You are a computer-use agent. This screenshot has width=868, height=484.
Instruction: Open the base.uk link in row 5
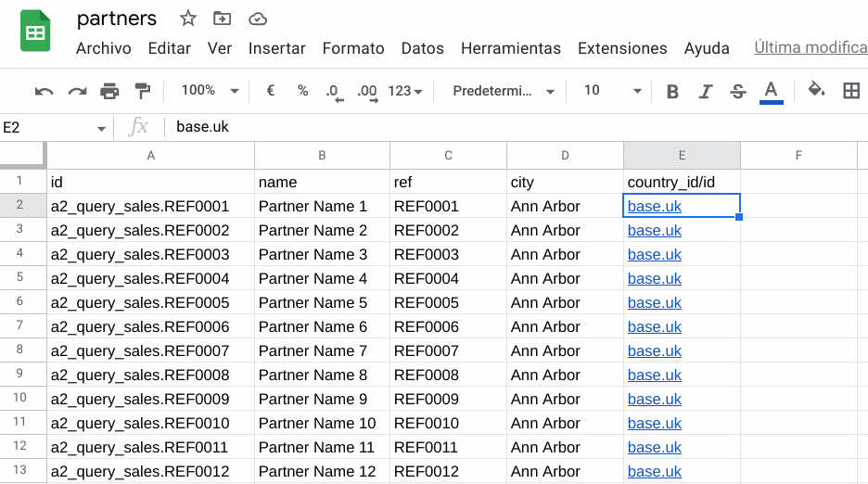655,278
